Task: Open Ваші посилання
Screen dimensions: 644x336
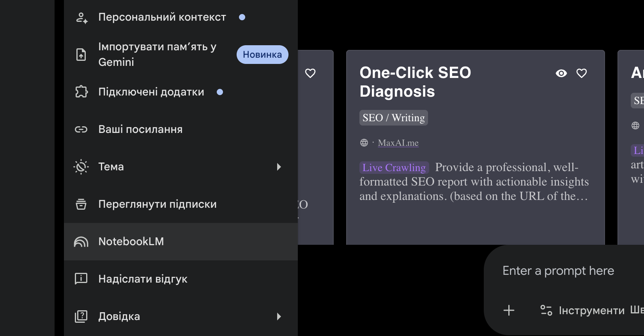Action: click(181, 129)
